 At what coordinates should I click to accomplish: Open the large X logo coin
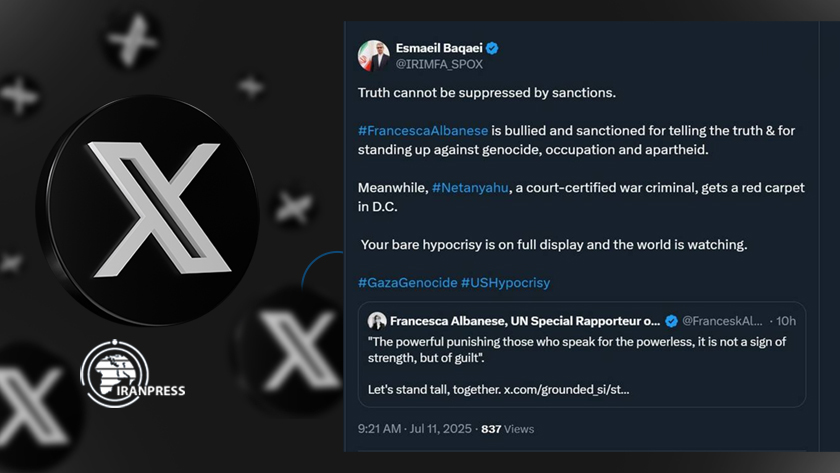pyautogui.click(x=148, y=211)
